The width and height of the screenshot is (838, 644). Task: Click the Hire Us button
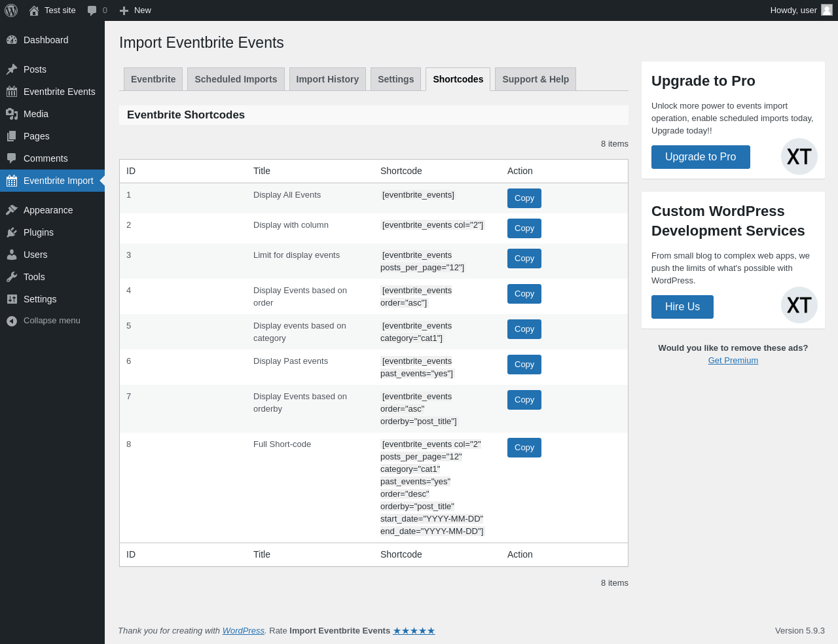pyautogui.click(x=682, y=307)
